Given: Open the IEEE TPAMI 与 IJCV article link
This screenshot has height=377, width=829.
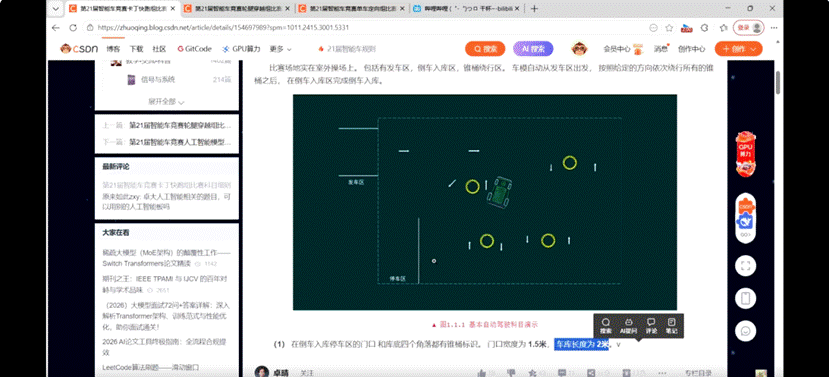Looking at the screenshot, I should (x=166, y=284).
